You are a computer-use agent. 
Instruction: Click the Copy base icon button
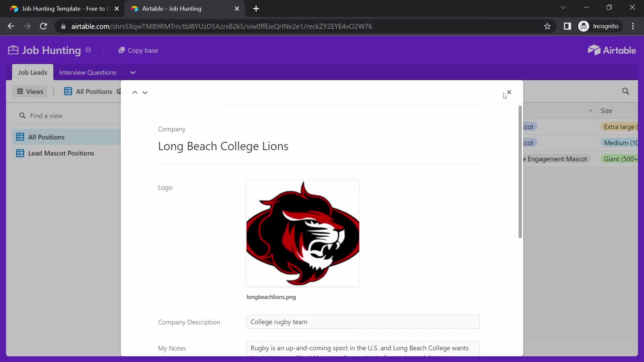pos(122,50)
